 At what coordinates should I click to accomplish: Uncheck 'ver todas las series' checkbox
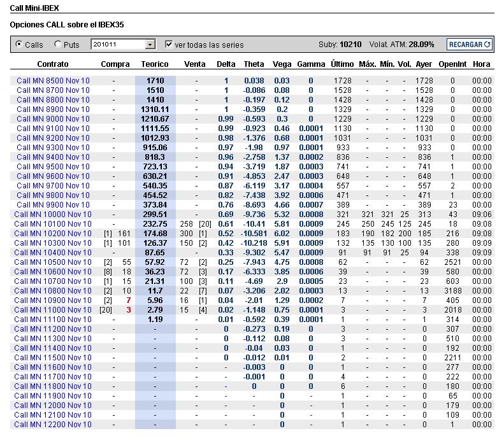[x=169, y=44]
